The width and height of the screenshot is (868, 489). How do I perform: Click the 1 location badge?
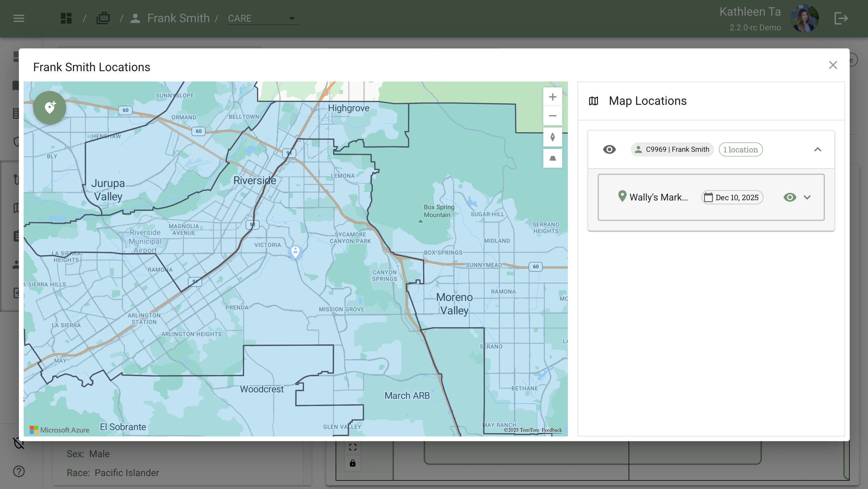pos(740,149)
